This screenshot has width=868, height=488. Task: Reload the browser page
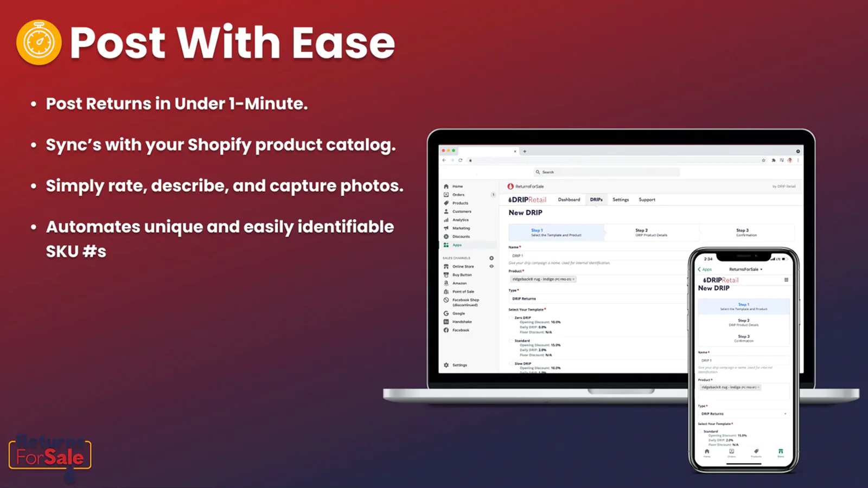coord(460,160)
